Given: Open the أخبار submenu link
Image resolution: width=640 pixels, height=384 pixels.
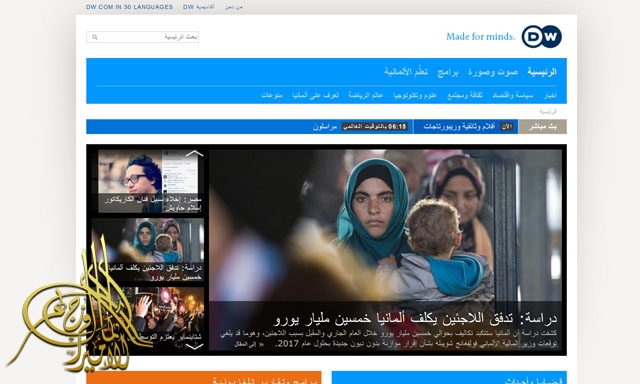Looking at the screenshot, I should tap(550, 95).
